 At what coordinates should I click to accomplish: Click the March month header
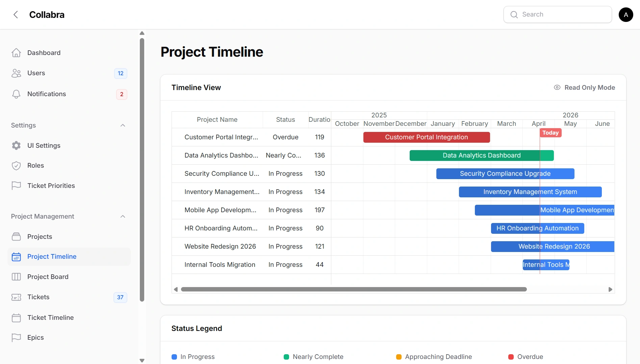click(507, 124)
